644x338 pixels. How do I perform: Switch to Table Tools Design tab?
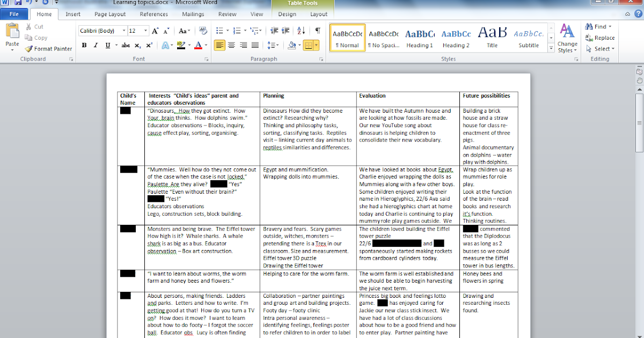[287, 14]
